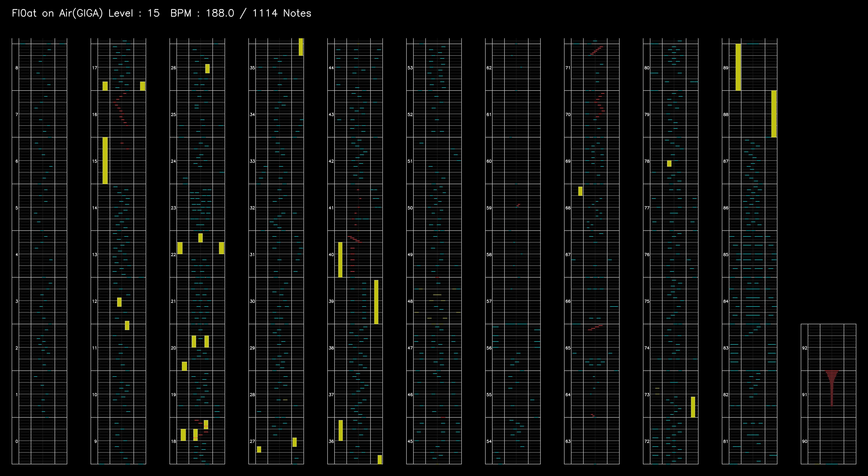Click the measure 45 number label
Viewport: 868px width, 476px height.
pos(410,441)
